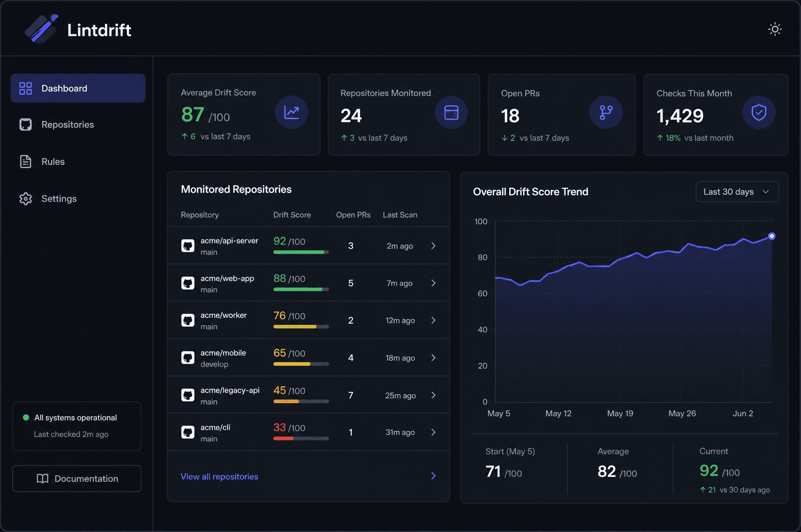Expand the acme/cli row chevron

[433, 432]
